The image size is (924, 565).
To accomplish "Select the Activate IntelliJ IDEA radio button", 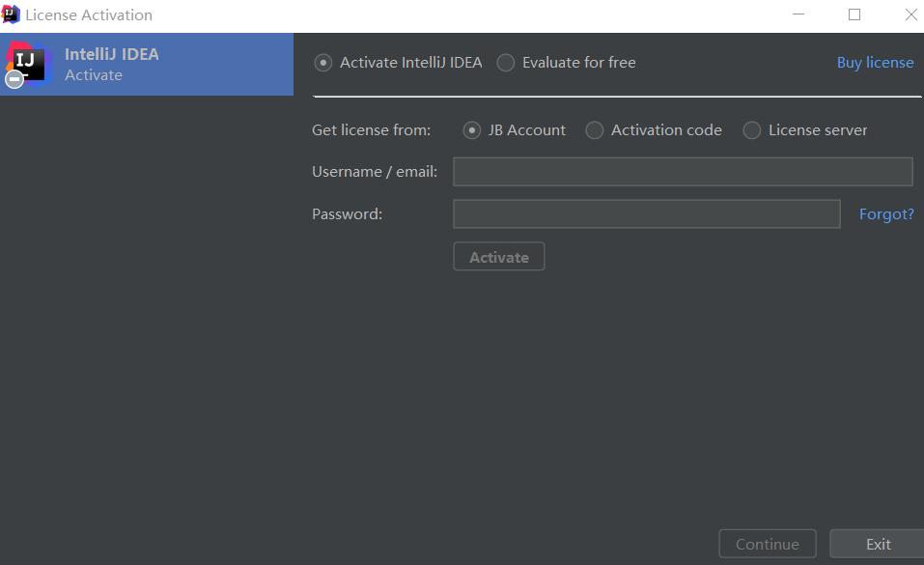I will (322, 63).
